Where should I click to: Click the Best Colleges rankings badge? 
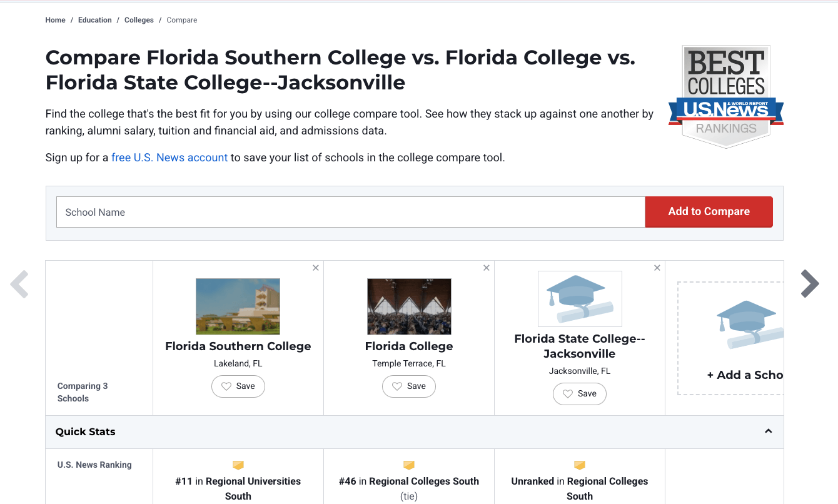click(725, 96)
